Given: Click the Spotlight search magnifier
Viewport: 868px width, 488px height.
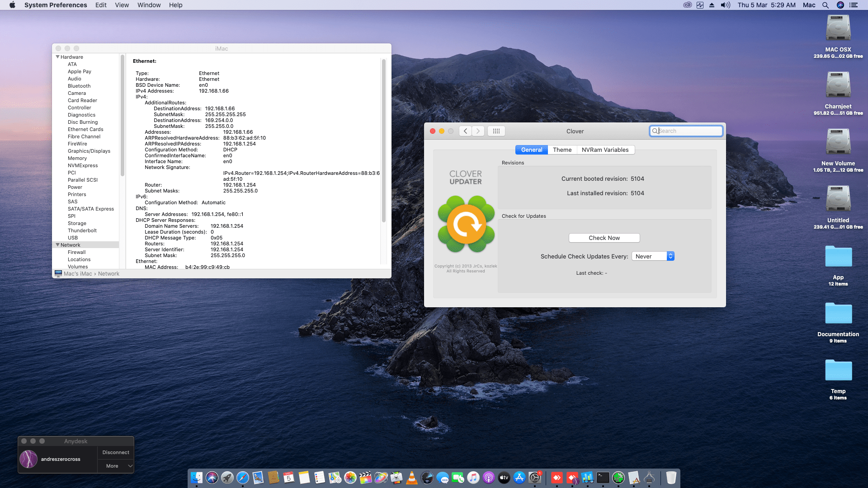Looking at the screenshot, I should click(x=826, y=5).
